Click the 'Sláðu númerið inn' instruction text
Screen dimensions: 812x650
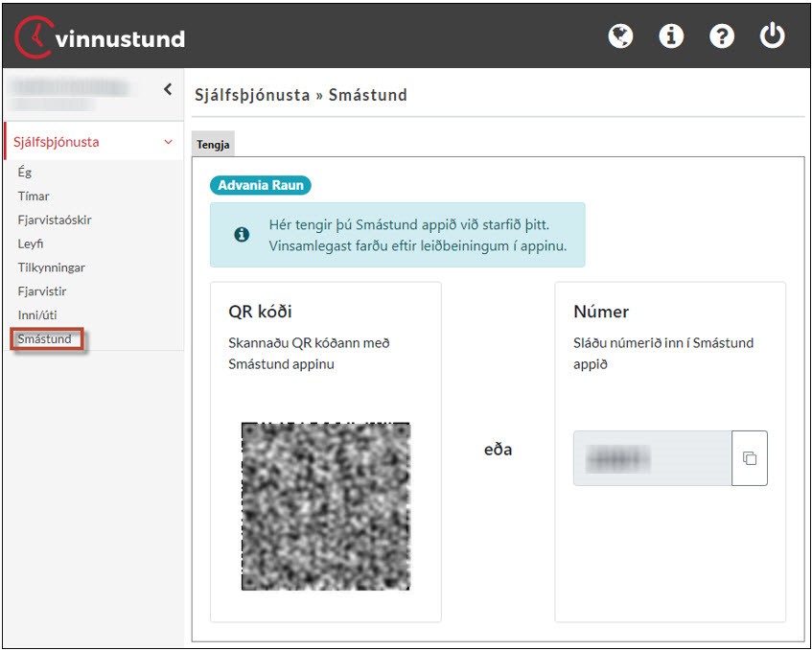click(663, 353)
